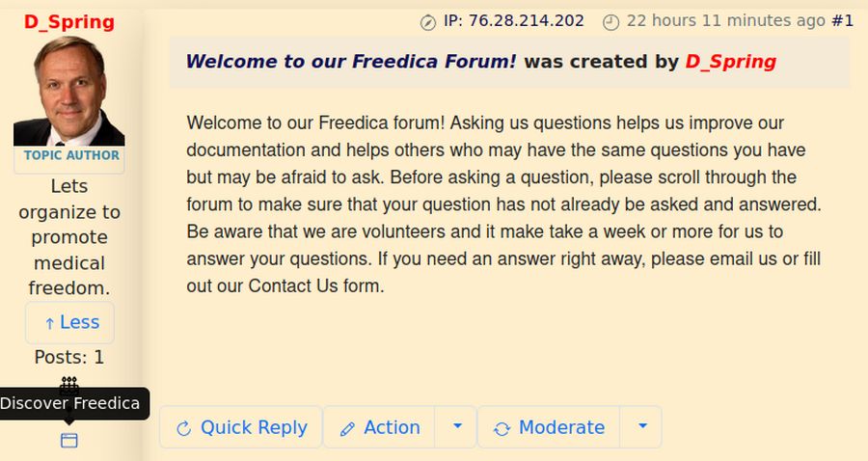Screen dimensions: 868x461
Task: Open the Welcome to our Freedica Forum! title
Action: (351, 62)
